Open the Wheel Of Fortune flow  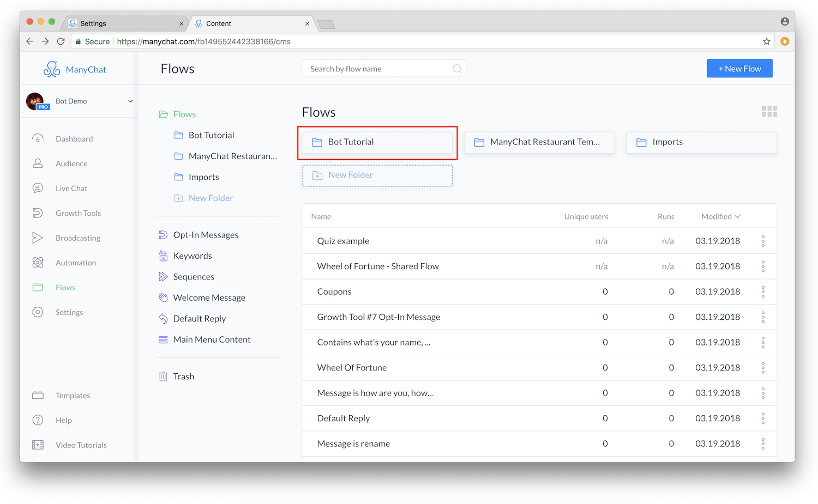[x=352, y=368]
